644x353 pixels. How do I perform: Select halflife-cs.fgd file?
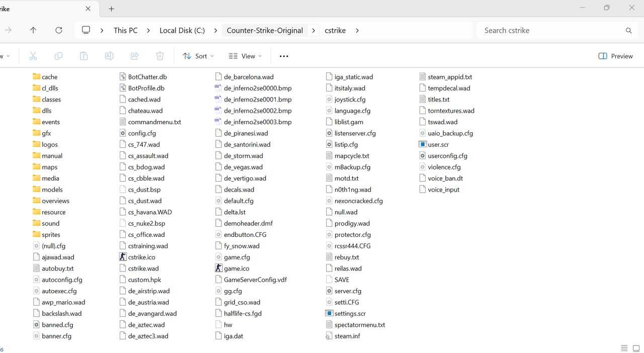[x=238, y=313]
